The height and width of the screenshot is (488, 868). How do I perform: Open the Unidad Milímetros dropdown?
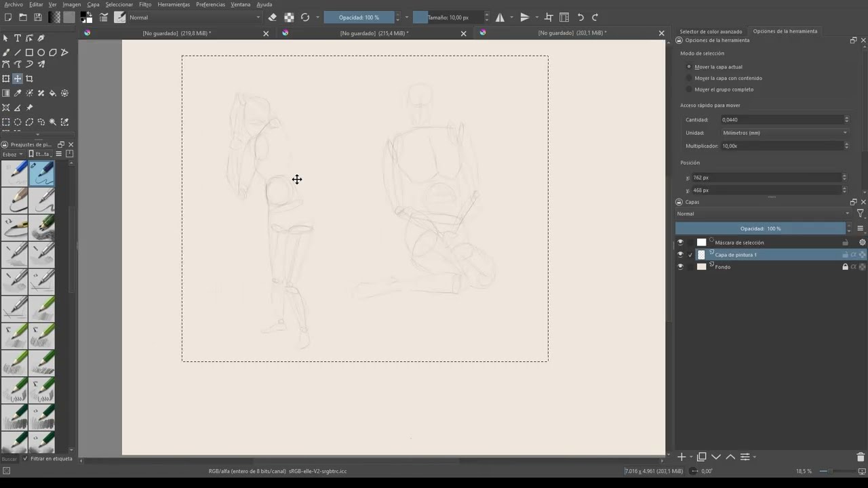tap(785, 133)
